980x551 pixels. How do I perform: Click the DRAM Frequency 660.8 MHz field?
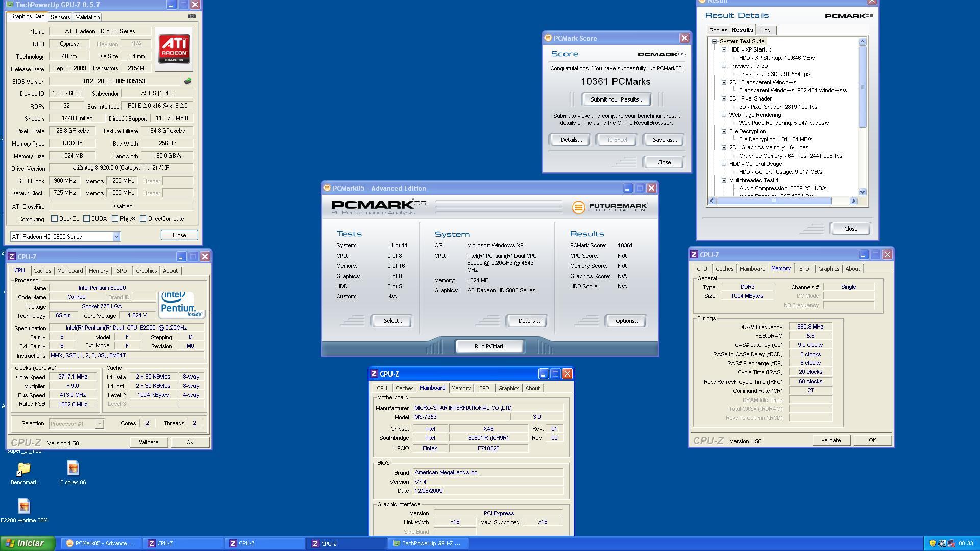[x=811, y=327]
